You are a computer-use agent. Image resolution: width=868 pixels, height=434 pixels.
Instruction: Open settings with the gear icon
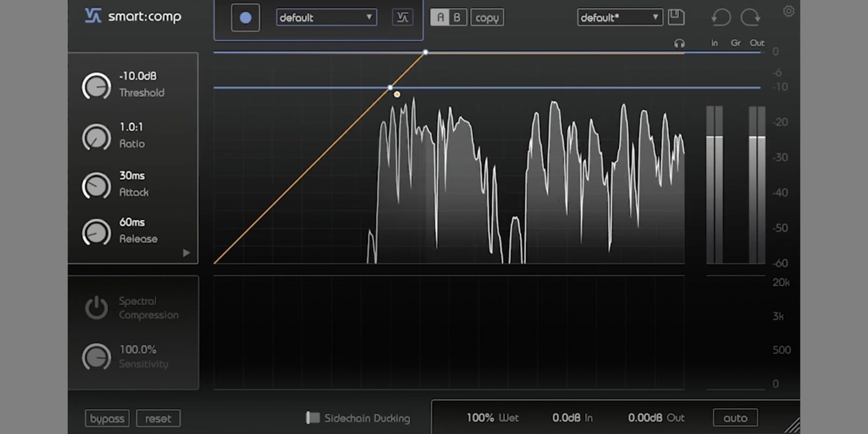pos(788,11)
